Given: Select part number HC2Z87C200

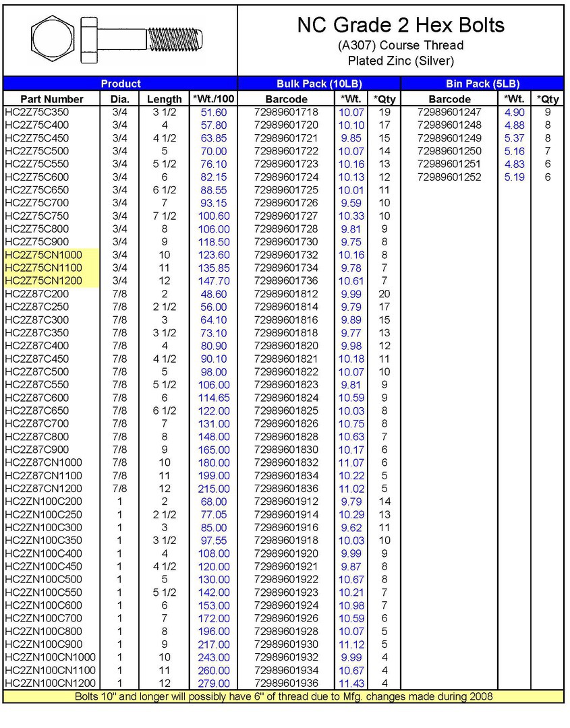Looking at the screenshot, I should pos(36,294).
